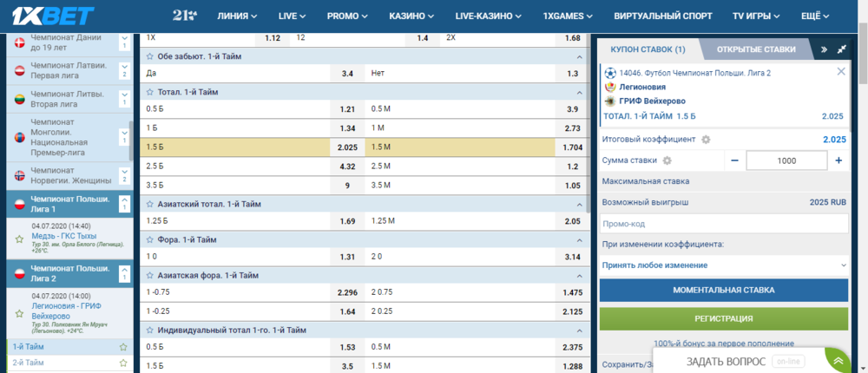868x373 pixels.
Task: Pick odds 4.32 for 2.5 Б
Action: 347,166
